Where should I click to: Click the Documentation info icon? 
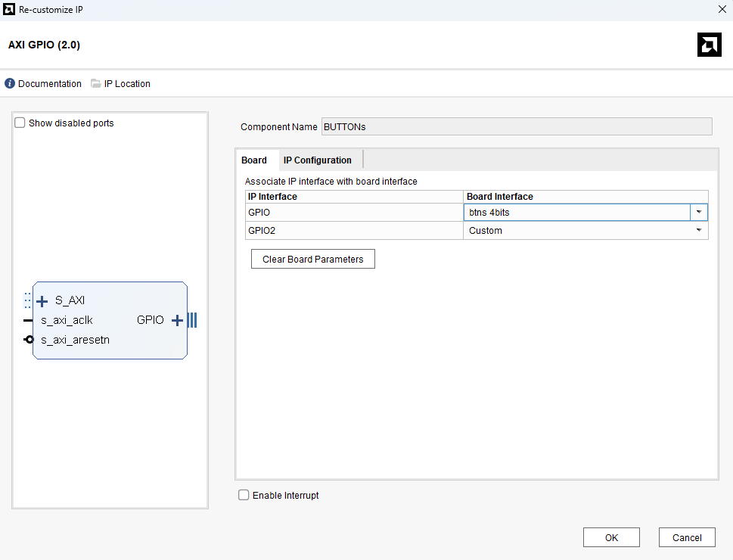10,84
